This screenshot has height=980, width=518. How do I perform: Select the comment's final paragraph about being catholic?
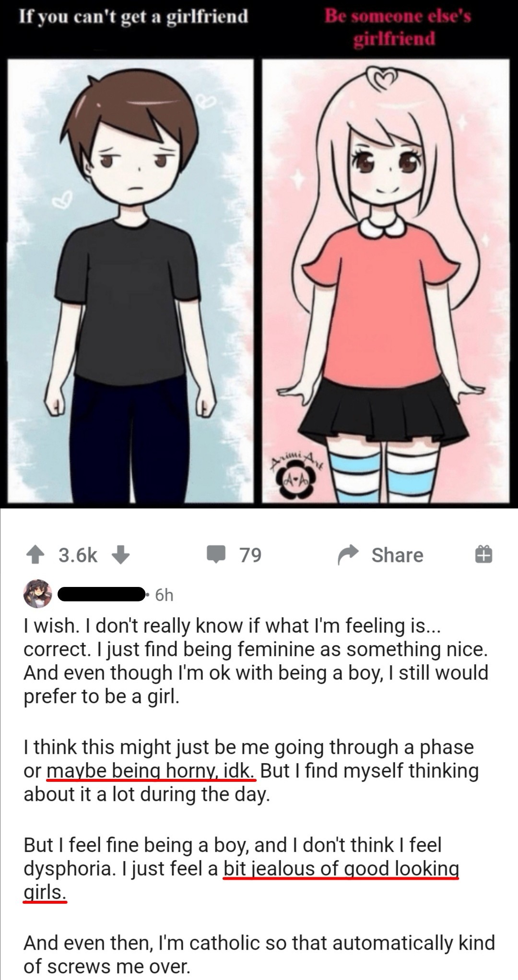(259, 955)
